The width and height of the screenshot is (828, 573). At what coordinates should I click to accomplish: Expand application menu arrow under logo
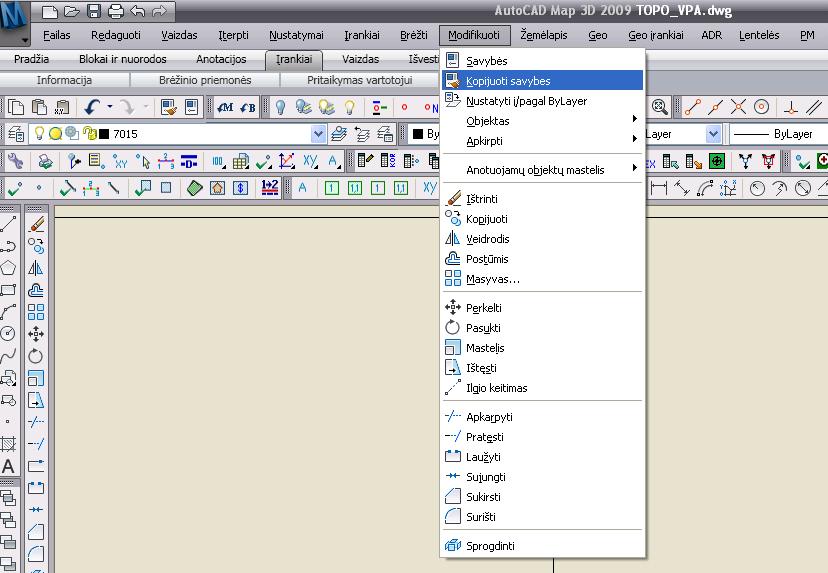tap(25, 40)
